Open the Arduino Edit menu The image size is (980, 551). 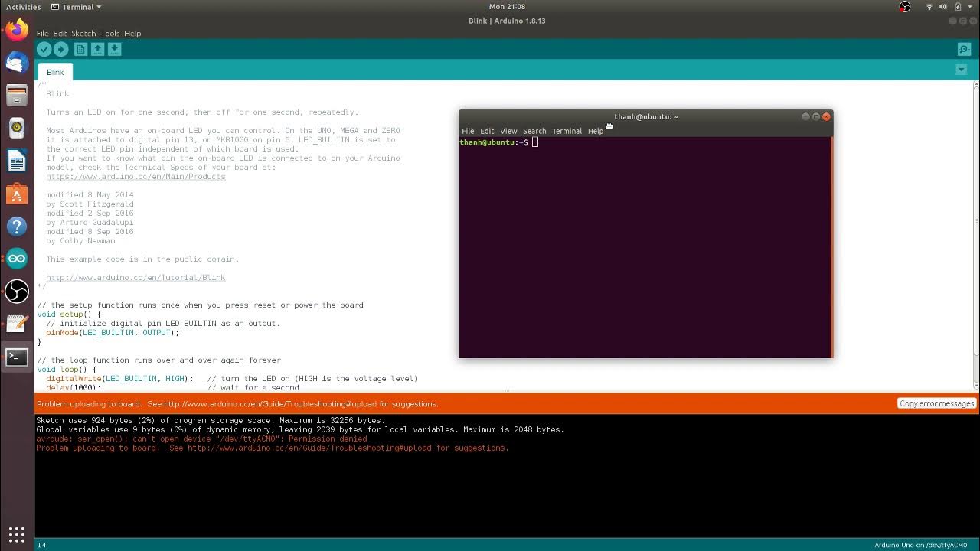click(60, 34)
